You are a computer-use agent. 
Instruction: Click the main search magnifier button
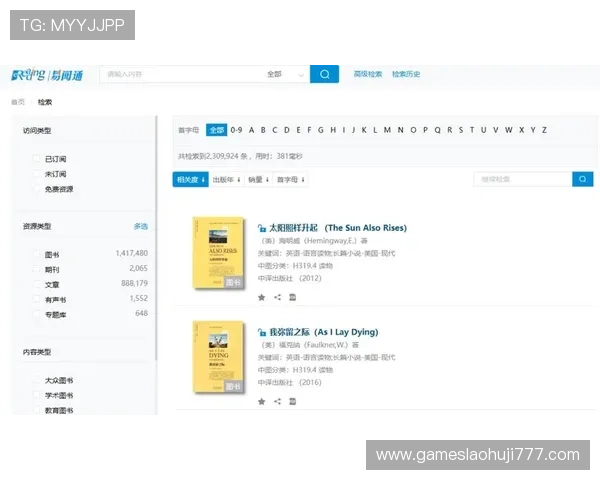pos(324,74)
